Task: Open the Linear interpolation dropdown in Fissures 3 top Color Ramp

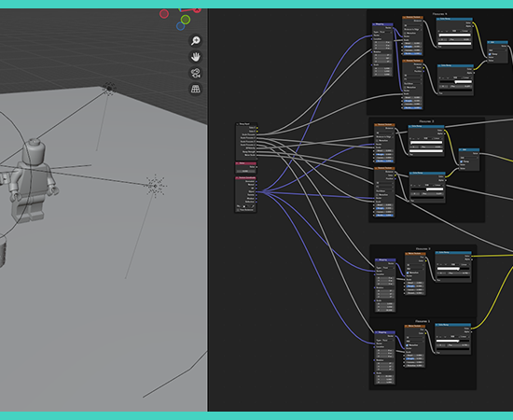Action: point(437,138)
